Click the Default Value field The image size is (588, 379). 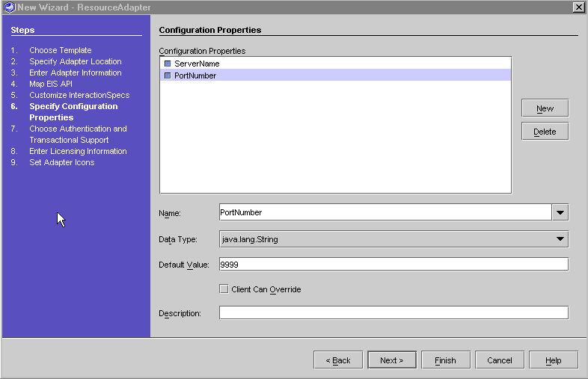(393, 265)
